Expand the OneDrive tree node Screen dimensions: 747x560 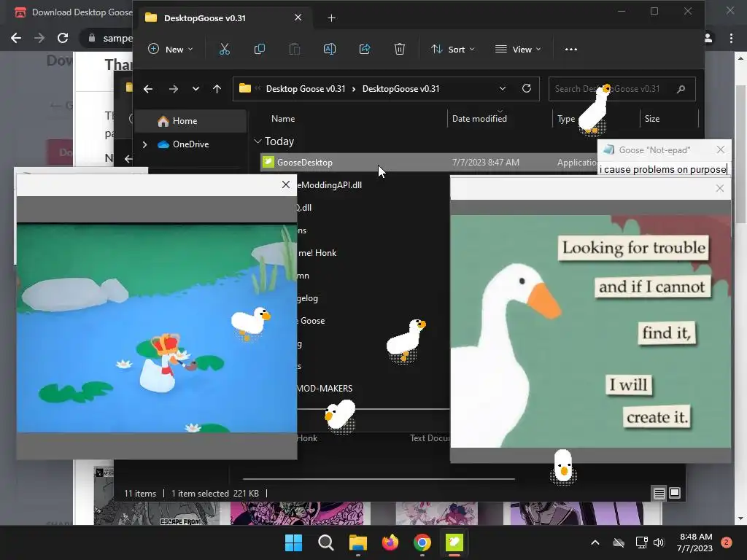(x=145, y=144)
